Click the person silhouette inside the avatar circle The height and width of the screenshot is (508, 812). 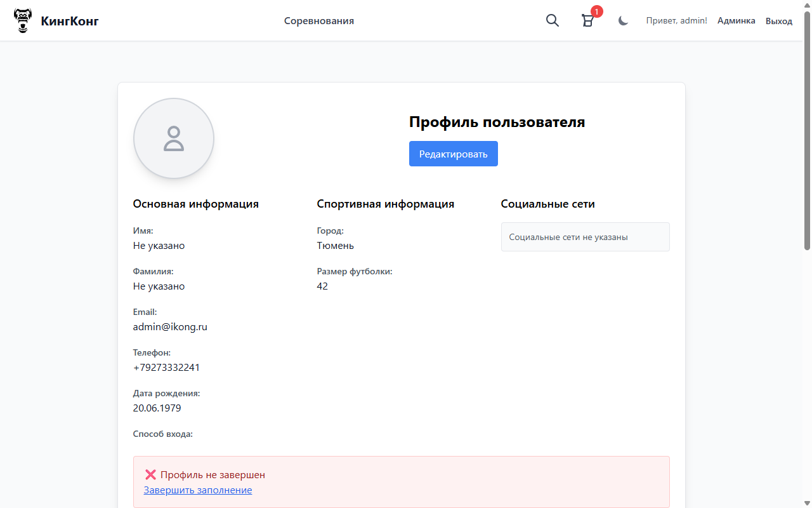[x=173, y=138]
